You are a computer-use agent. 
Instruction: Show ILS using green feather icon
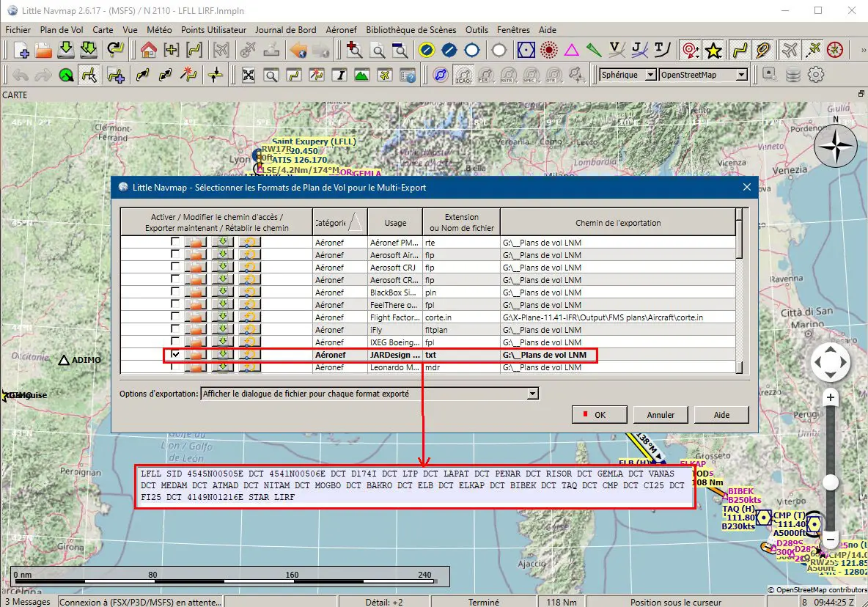click(x=594, y=51)
